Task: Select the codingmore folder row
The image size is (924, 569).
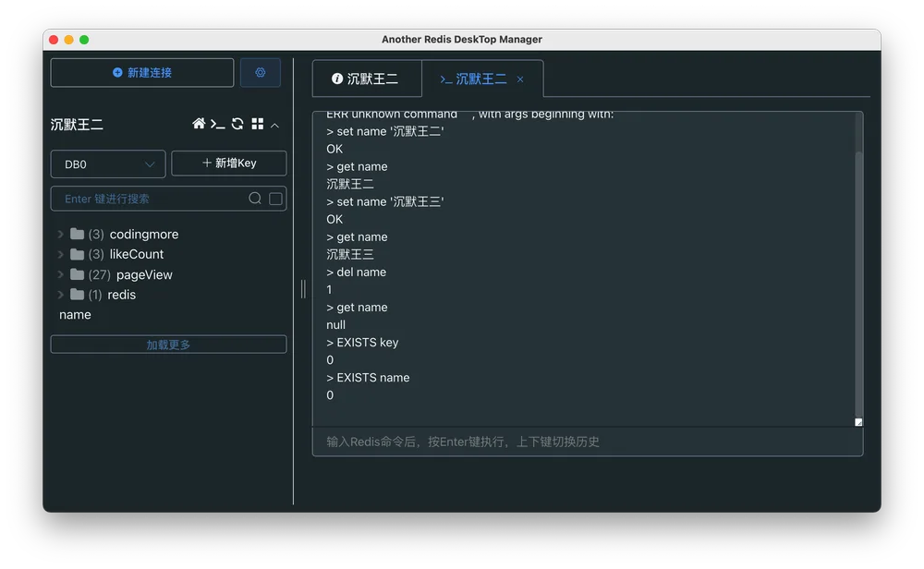Action: point(168,234)
